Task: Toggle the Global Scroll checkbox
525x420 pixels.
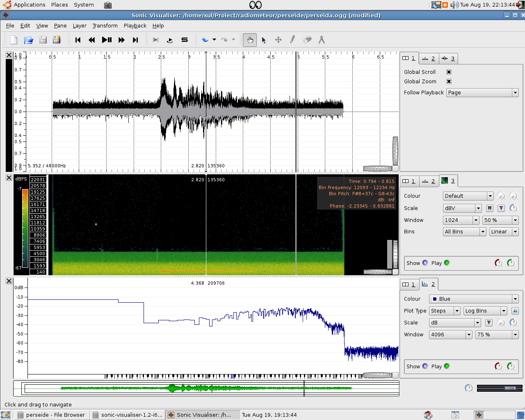Action: (x=449, y=72)
